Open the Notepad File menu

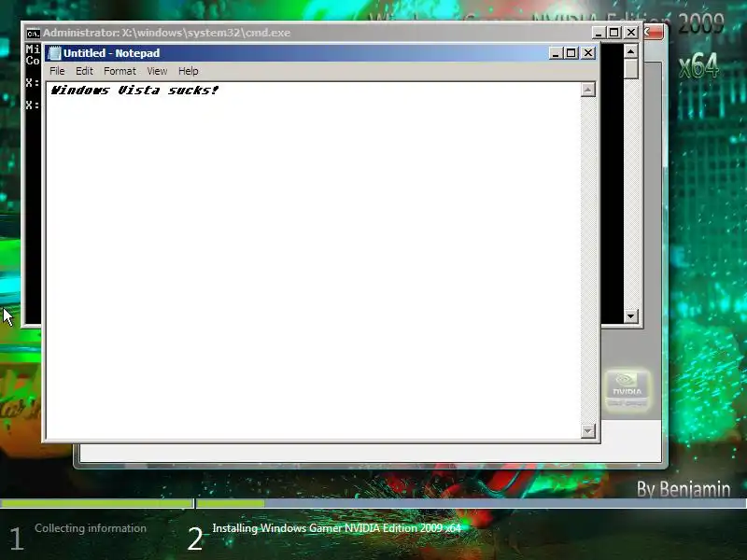[x=57, y=71]
